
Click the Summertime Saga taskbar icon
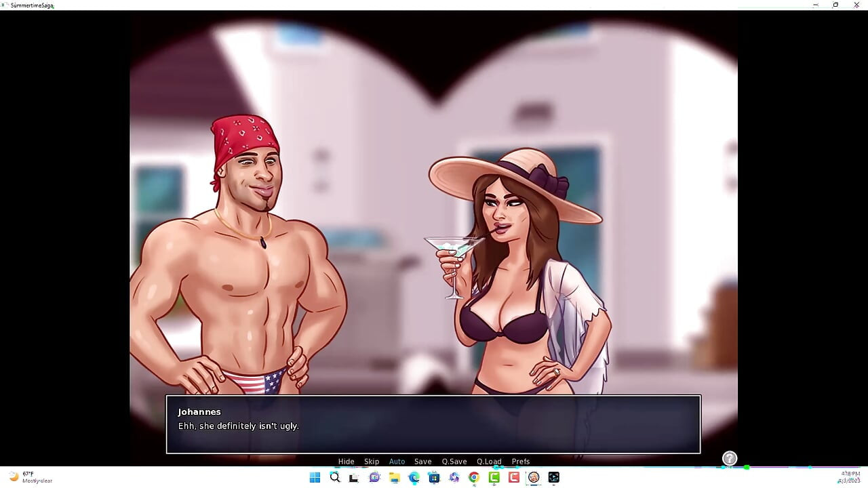tap(534, 477)
